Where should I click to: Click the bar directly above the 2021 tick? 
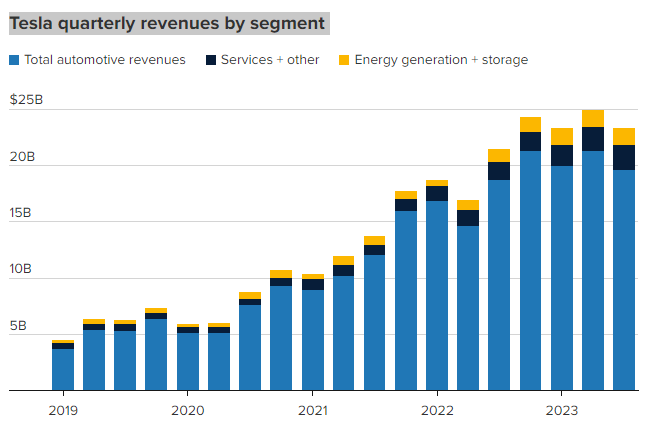(313, 332)
